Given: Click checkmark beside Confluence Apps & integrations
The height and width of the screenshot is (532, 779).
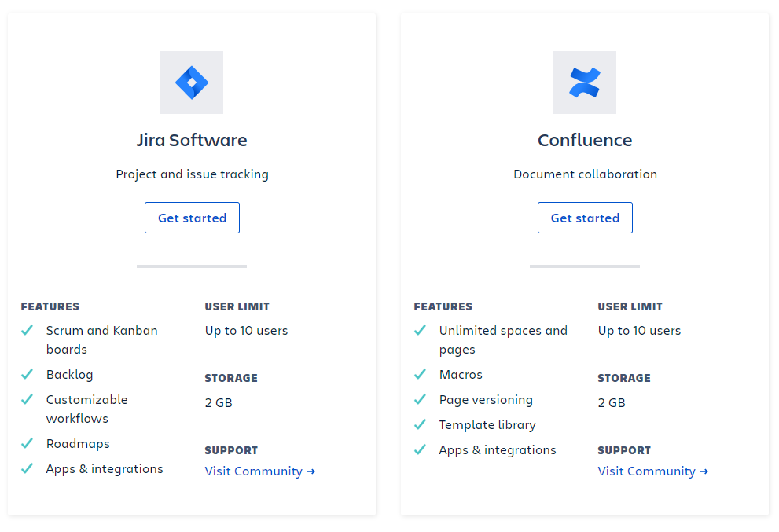Looking at the screenshot, I should point(420,449).
